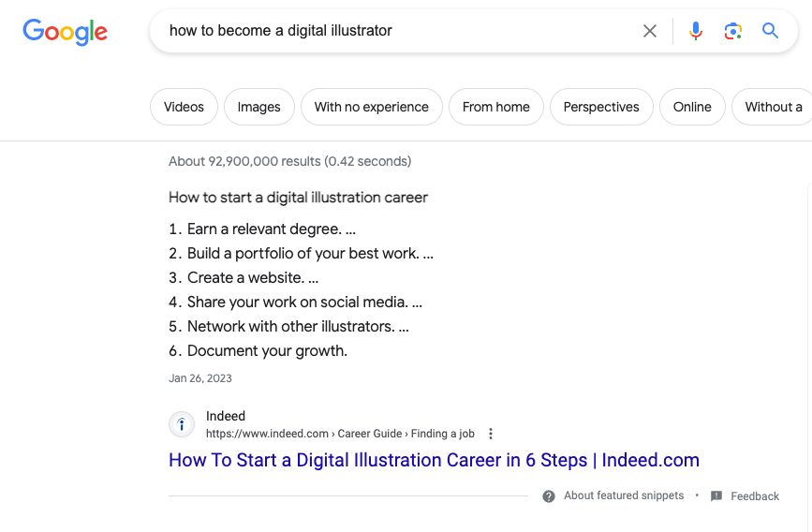Click the feedback flag icon
Screen dimensions: 812x532
click(716, 496)
